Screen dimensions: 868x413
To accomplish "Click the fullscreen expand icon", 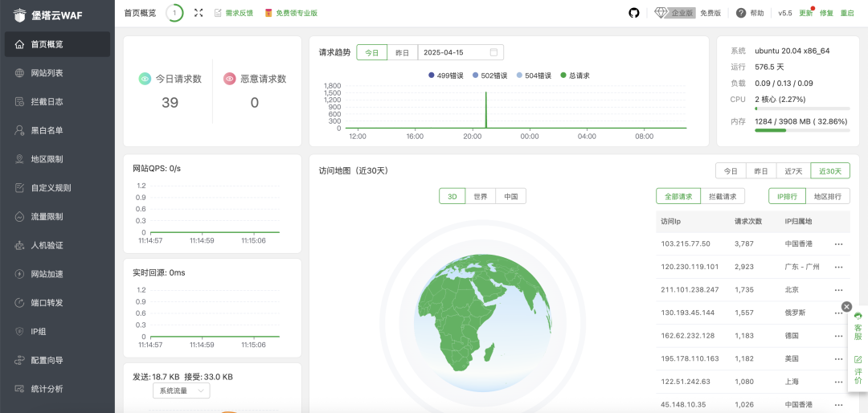I will (x=199, y=13).
